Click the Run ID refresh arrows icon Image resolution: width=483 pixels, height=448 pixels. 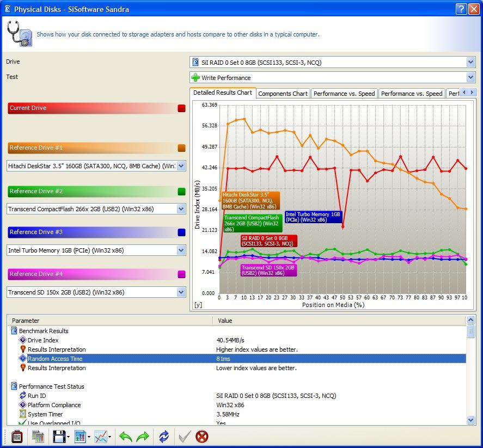(x=22, y=395)
